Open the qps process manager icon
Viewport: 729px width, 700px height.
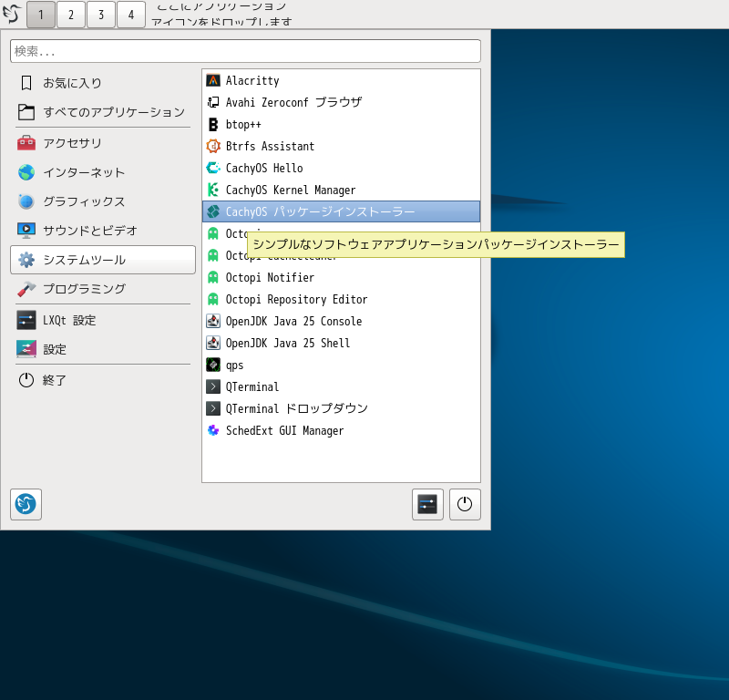213,365
